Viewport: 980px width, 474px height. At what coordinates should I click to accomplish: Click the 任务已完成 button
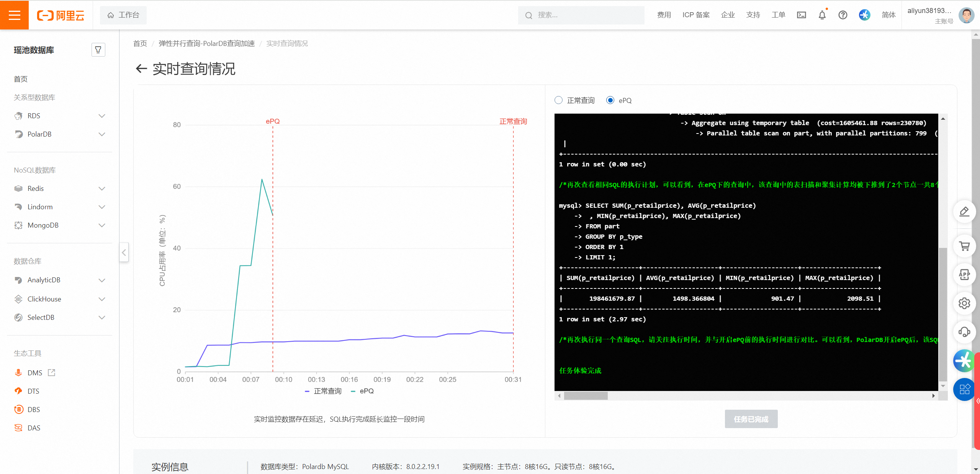coord(751,419)
